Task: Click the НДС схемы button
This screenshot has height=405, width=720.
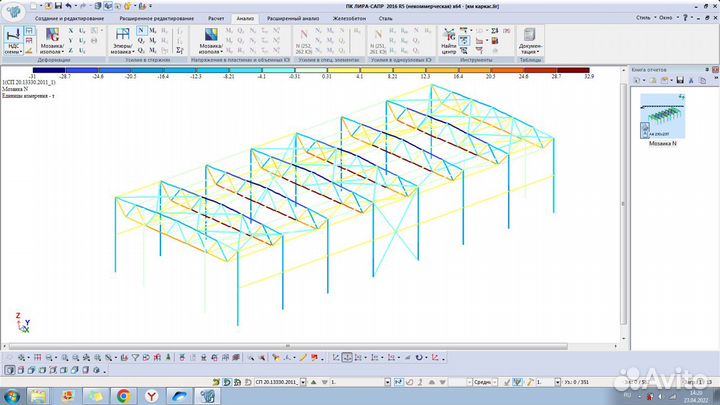Action: [x=15, y=39]
